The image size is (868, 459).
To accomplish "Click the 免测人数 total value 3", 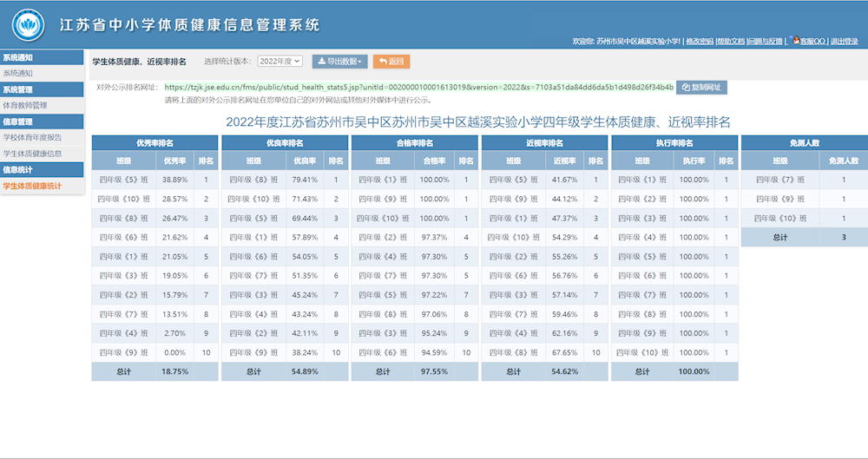I will (844, 237).
